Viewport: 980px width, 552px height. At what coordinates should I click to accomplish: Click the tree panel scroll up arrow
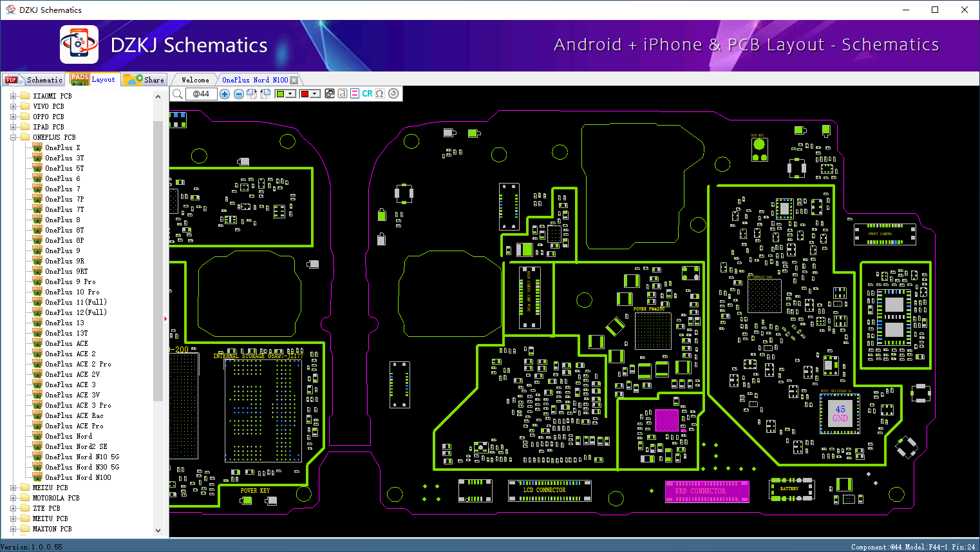[x=158, y=97]
